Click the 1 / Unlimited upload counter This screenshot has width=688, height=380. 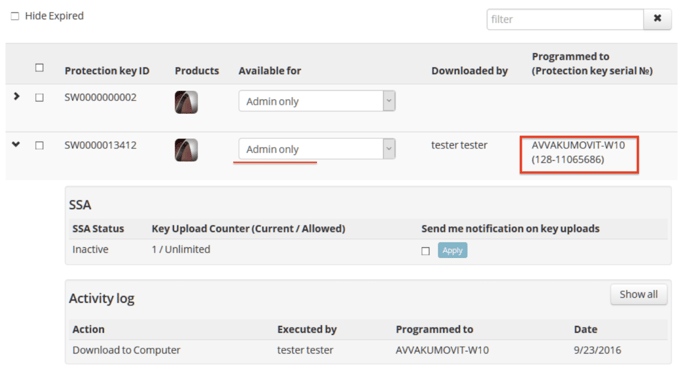click(x=181, y=249)
